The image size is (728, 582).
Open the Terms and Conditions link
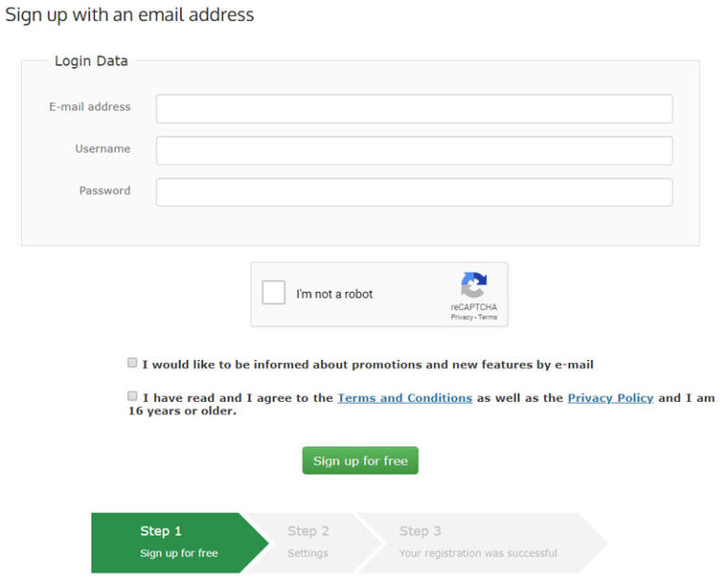point(405,398)
